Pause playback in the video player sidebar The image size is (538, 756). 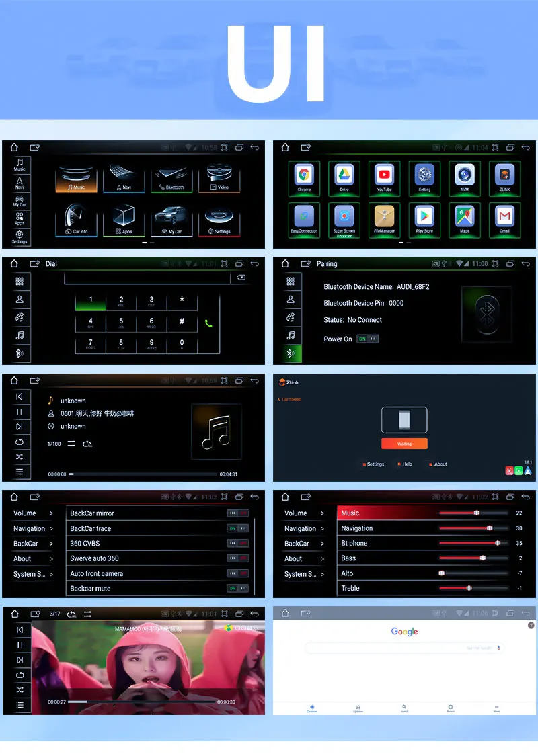(x=20, y=644)
